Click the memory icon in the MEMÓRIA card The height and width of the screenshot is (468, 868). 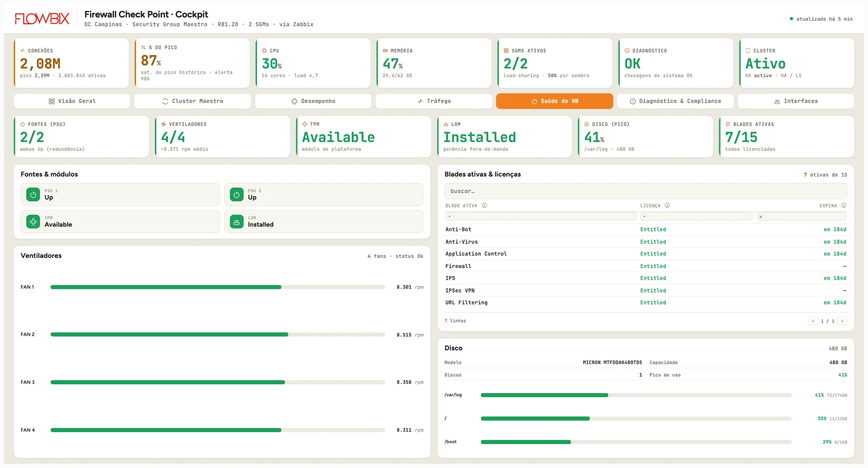[385, 50]
